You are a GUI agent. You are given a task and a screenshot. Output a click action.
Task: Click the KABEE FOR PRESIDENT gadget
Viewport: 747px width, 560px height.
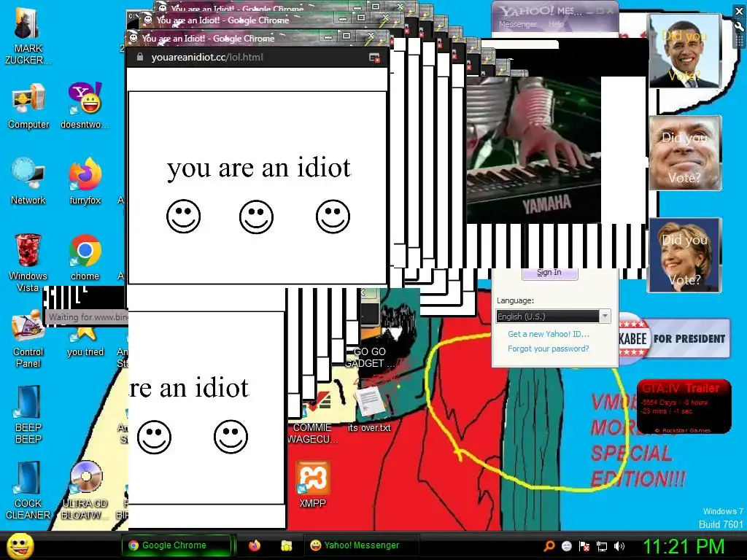pyautogui.click(x=673, y=338)
